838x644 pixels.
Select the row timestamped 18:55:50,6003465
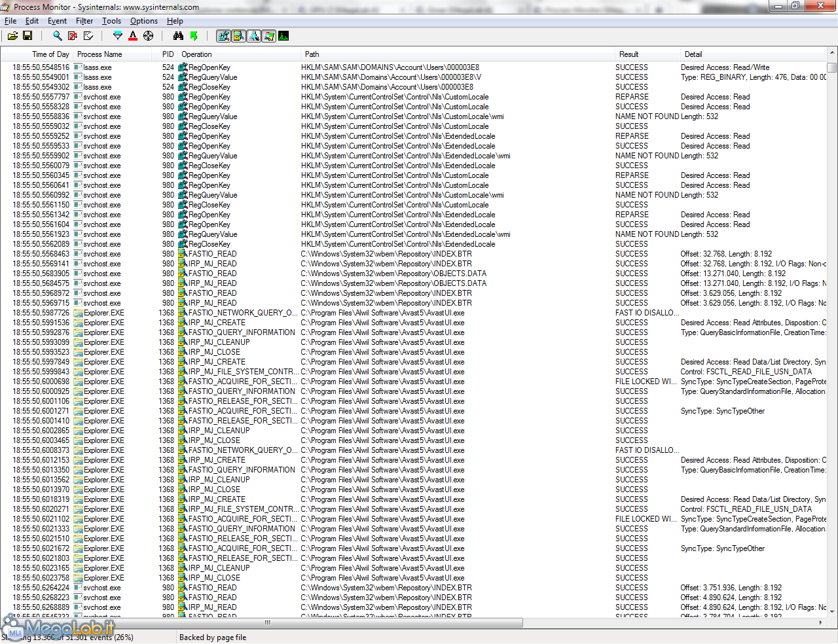click(414, 440)
